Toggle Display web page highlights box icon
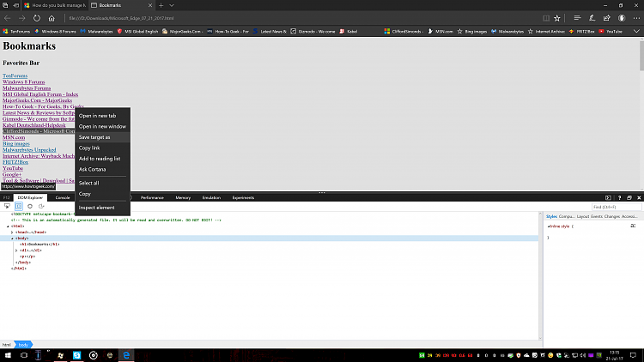This screenshot has width=644, height=362. click(19, 207)
